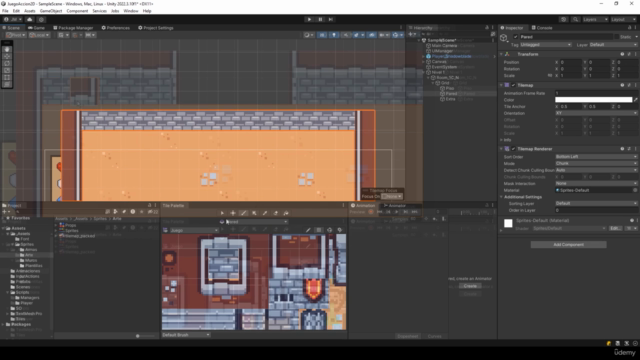Image resolution: width=640 pixels, height=360 pixels.
Task: Toggle animation record button
Action: (371, 212)
